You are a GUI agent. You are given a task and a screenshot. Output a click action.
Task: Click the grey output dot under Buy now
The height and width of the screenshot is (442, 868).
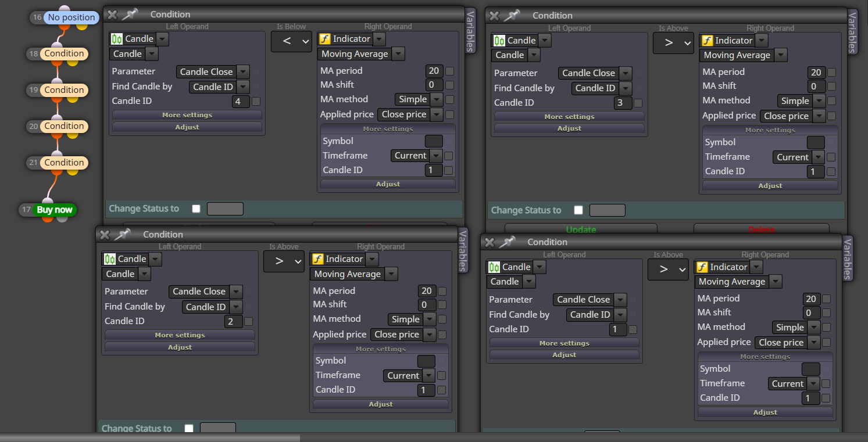(62, 219)
